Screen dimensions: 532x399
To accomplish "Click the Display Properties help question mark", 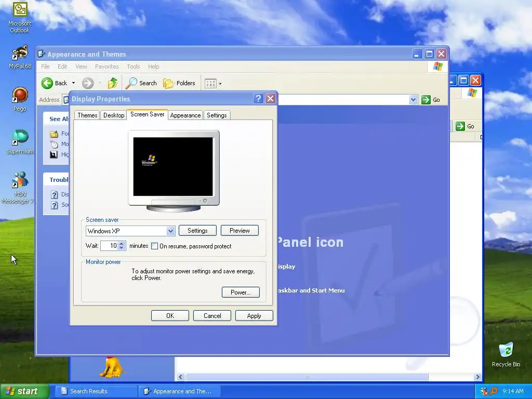I will click(258, 99).
